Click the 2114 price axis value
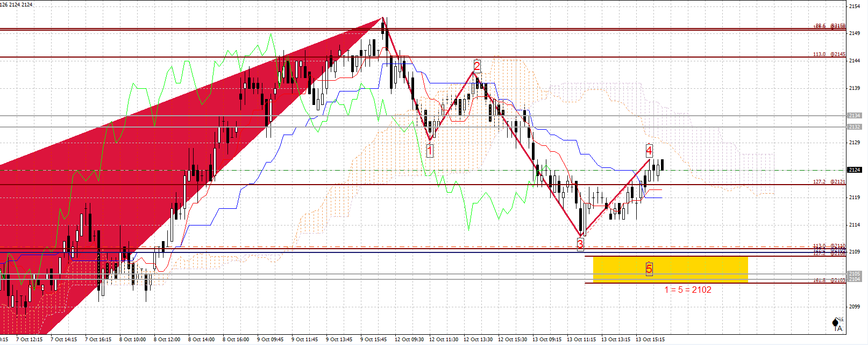 coord(855,225)
